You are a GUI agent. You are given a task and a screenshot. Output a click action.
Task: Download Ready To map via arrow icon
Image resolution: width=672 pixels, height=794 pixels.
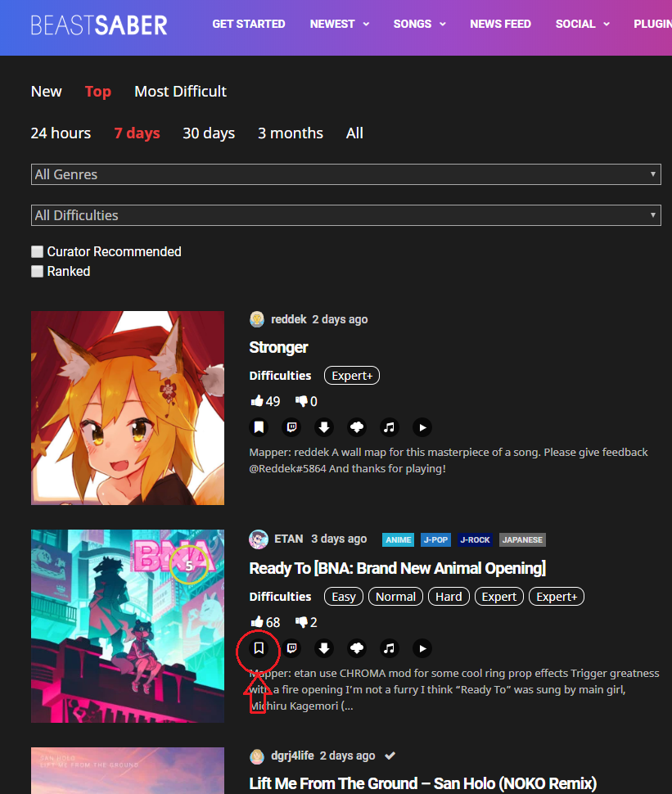(324, 648)
